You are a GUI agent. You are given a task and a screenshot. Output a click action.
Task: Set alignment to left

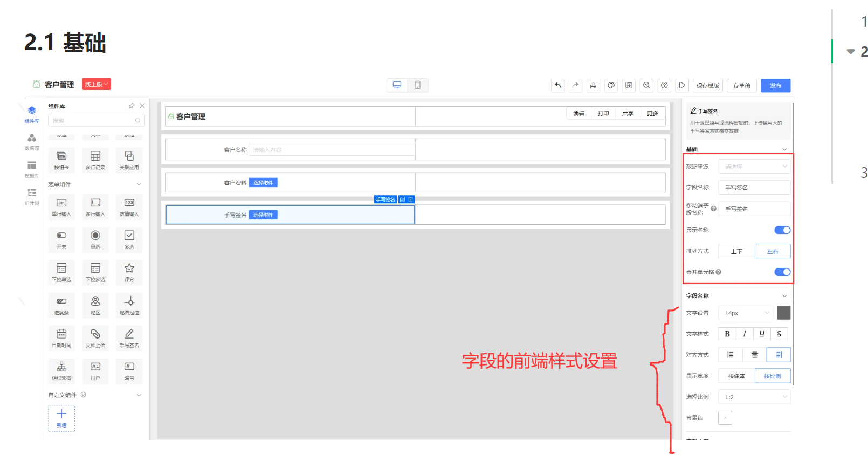731,355
